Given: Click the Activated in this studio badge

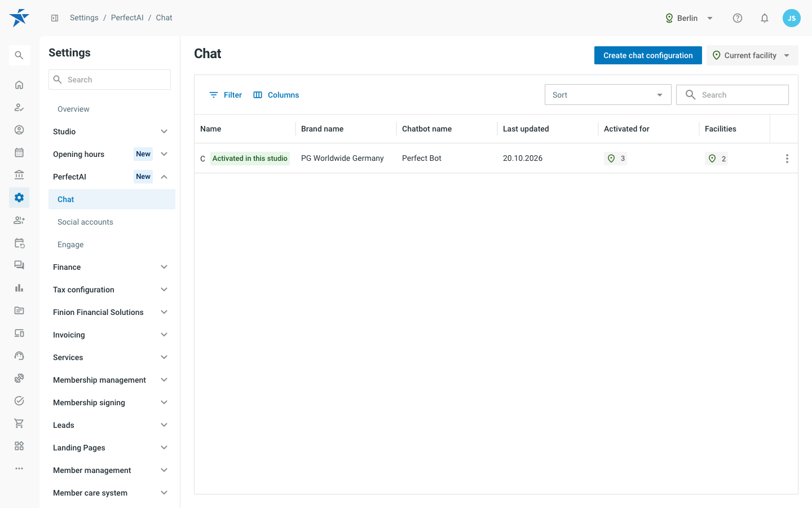Looking at the screenshot, I should (x=250, y=159).
